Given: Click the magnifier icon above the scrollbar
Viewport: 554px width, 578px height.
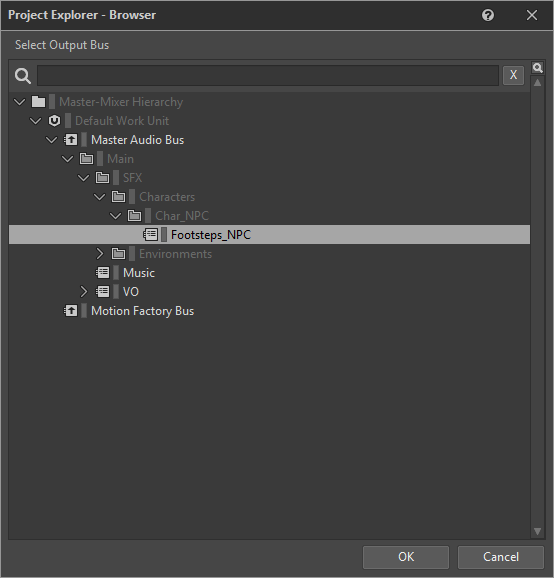Looking at the screenshot, I should pyautogui.click(x=537, y=68).
